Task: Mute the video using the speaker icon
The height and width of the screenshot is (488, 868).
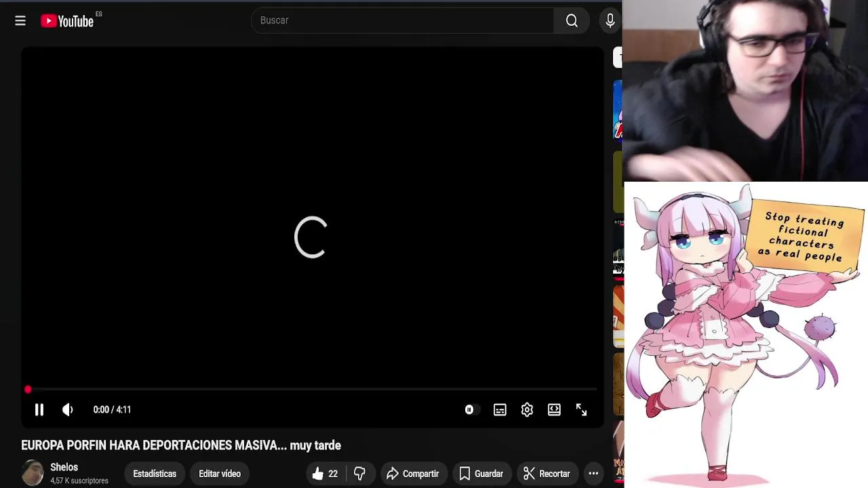Action: tap(67, 409)
